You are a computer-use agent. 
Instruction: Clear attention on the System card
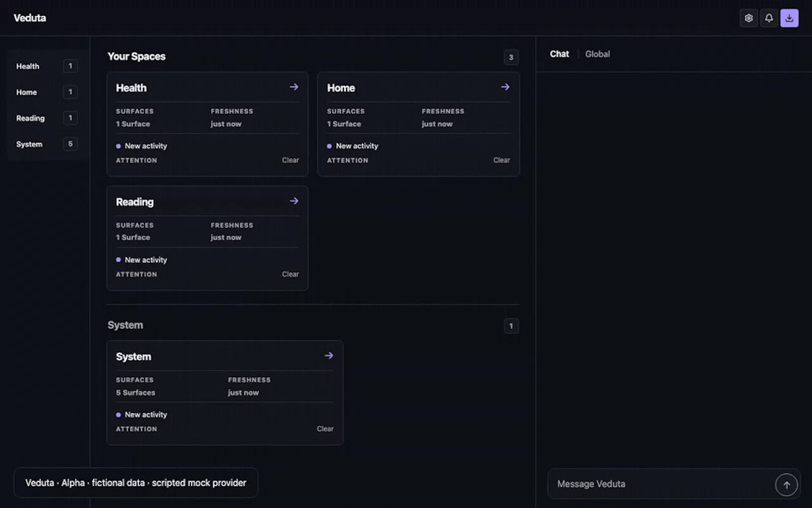click(x=325, y=429)
